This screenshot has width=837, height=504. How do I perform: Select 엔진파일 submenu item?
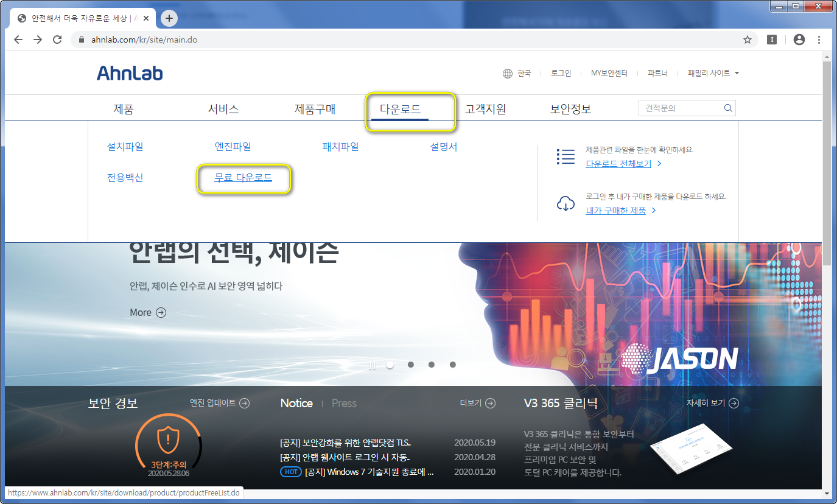(x=233, y=147)
